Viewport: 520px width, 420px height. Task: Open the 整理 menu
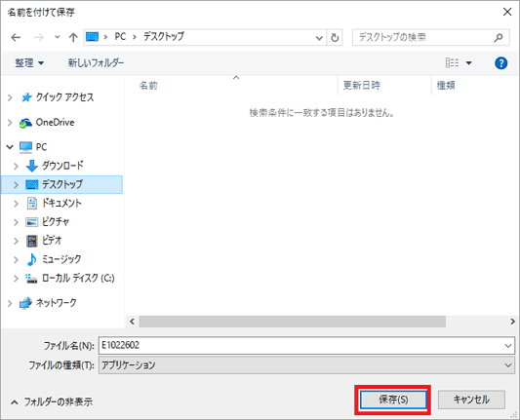29,62
